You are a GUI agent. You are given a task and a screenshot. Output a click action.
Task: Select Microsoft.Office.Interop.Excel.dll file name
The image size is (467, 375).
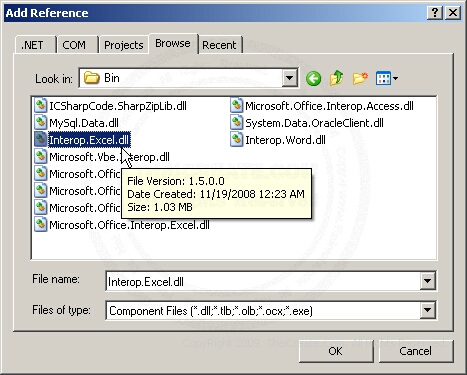tap(129, 225)
